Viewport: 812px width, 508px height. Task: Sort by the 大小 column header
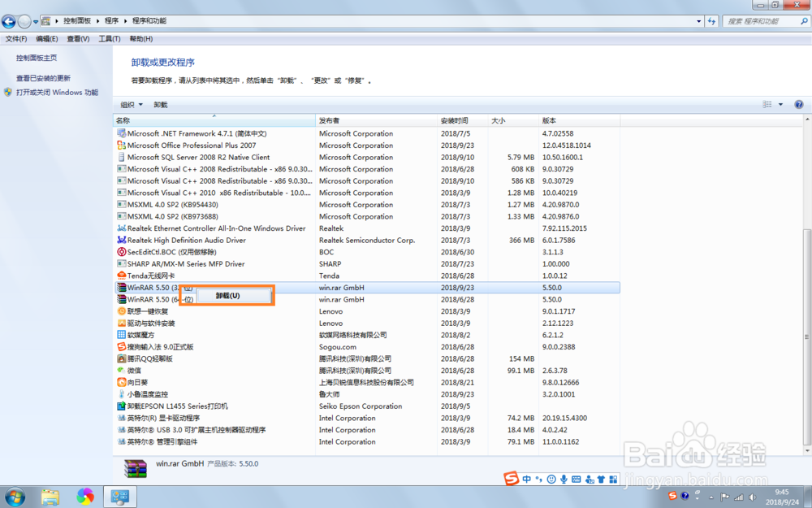point(512,120)
